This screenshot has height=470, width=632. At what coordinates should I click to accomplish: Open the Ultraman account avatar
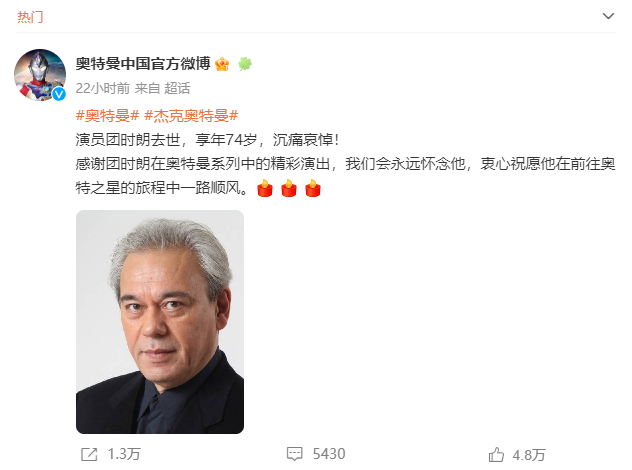click(x=40, y=75)
